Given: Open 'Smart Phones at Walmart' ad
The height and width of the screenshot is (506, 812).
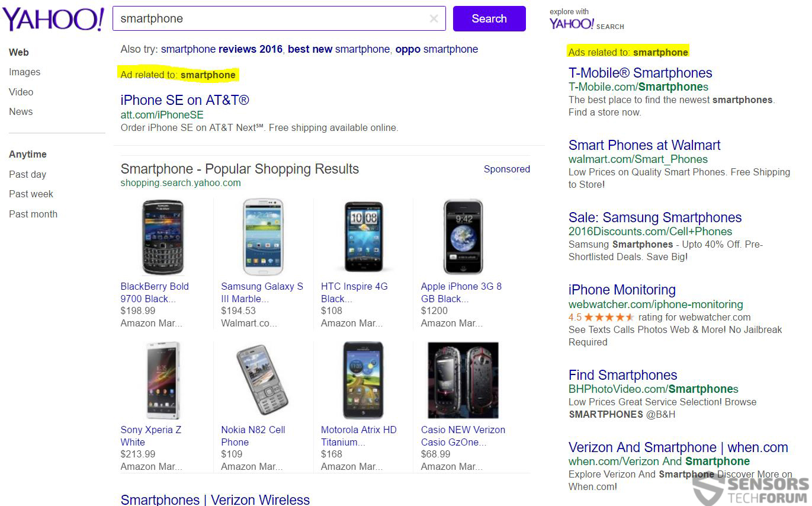Looking at the screenshot, I should click(644, 145).
